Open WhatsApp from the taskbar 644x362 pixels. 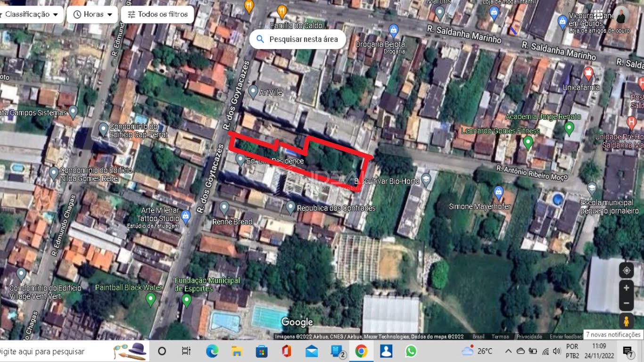click(411, 351)
